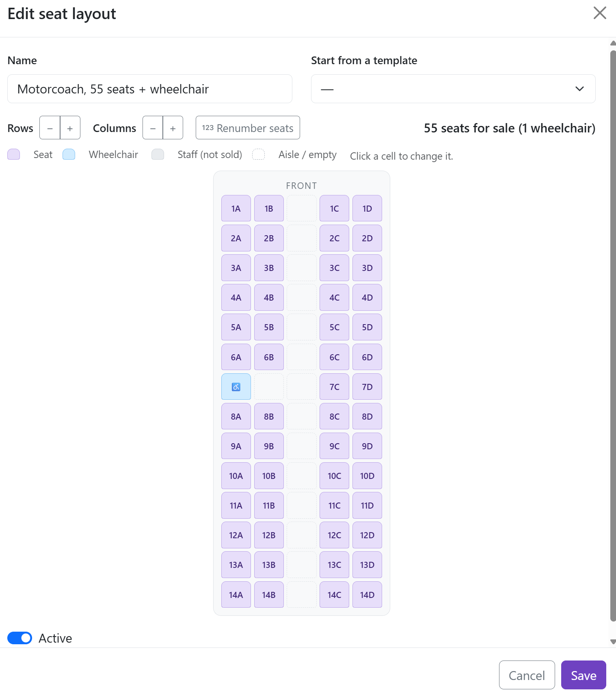Decrease the number of rows with minus
This screenshot has width=616, height=693.
(50, 128)
